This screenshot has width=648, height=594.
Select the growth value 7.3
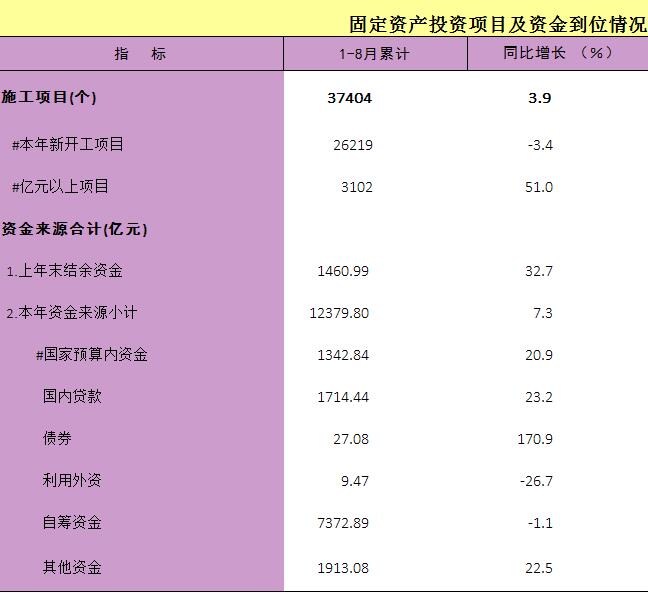pos(543,313)
